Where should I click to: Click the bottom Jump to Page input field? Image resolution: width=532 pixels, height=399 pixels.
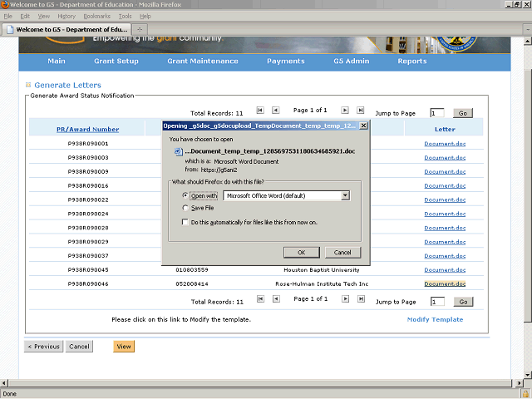(437, 302)
